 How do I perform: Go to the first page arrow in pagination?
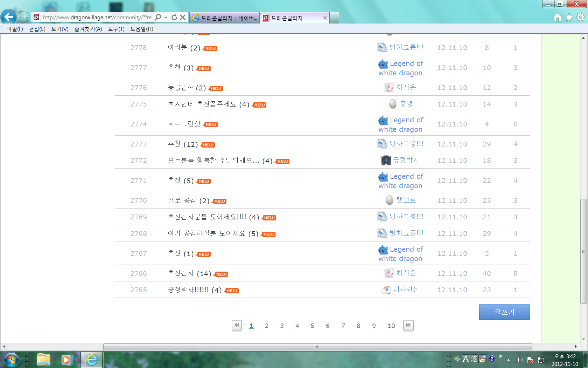click(237, 325)
